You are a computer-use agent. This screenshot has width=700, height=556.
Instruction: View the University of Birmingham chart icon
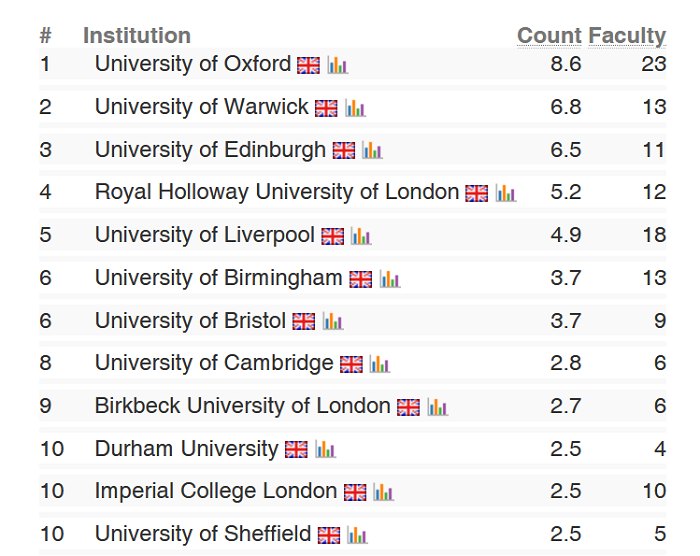389,279
